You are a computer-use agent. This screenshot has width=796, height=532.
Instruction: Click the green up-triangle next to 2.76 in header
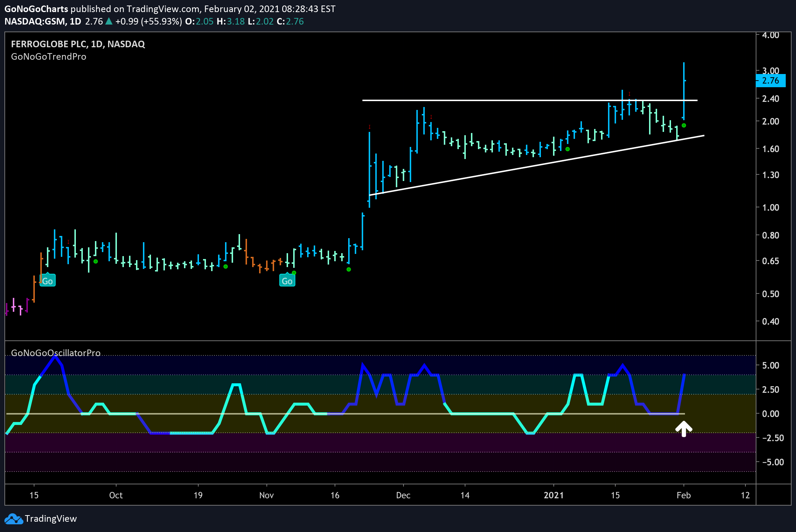[x=109, y=21]
